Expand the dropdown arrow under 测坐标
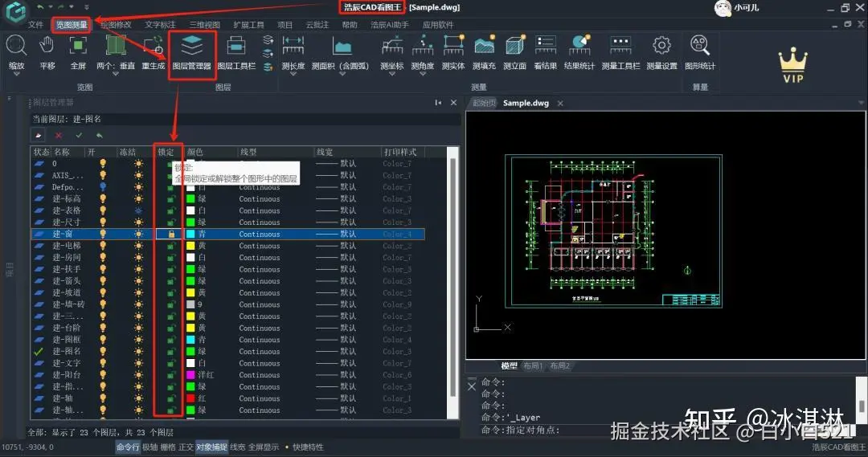868x457 pixels. [392, 74]
